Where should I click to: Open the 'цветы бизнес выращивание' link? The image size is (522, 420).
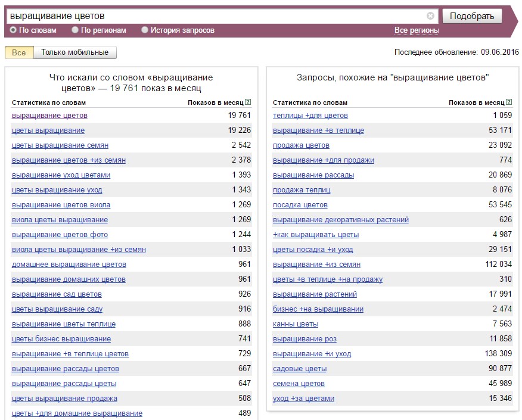click(61, 339)
